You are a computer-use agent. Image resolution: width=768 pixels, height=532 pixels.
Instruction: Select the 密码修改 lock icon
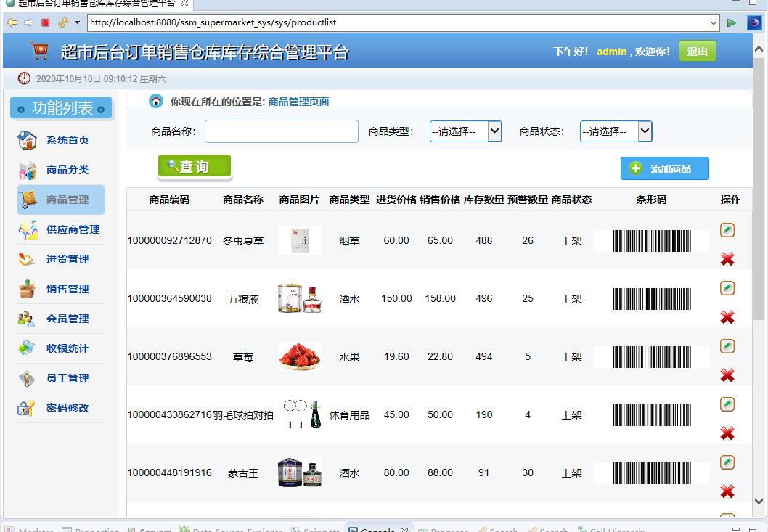tap(26, 408)
